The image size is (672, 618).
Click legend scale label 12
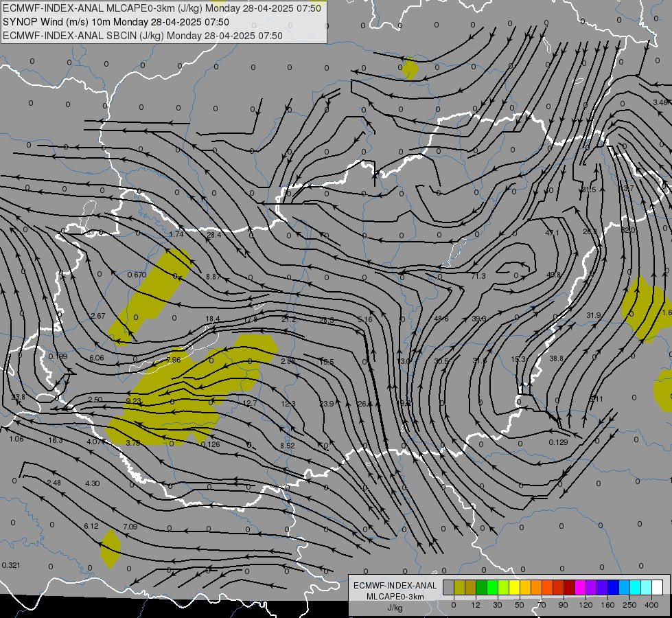tap(475, 605)
